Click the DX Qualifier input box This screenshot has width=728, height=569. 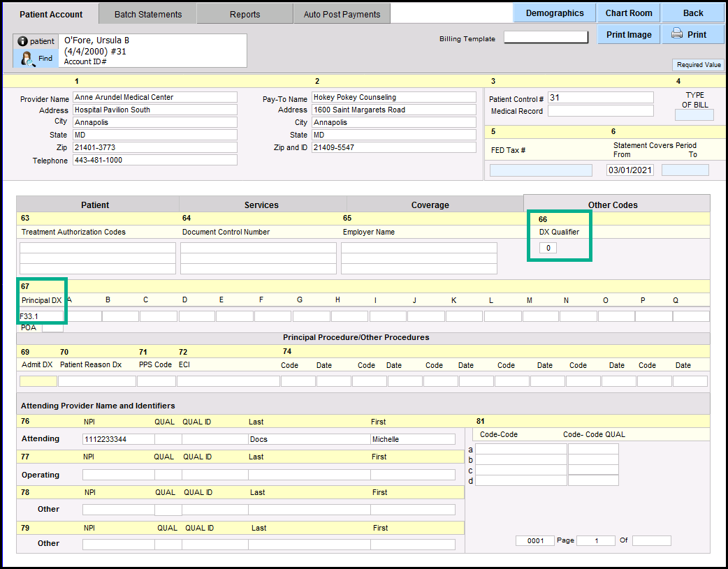pyautogui.click(x=548, y=248)
